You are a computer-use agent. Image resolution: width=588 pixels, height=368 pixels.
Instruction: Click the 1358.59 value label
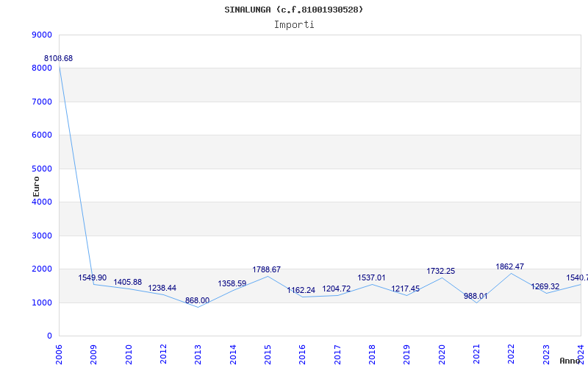[x=232, y=283]
